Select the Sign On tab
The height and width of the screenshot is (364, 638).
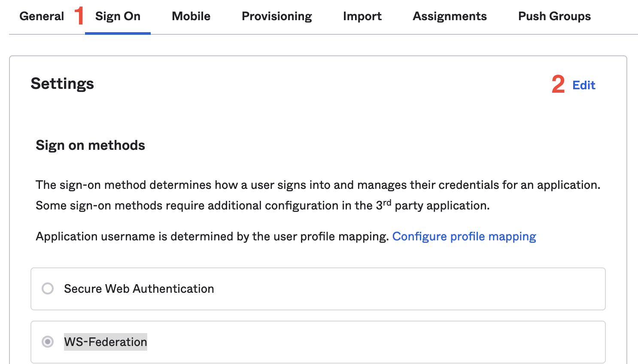[118, 16]
